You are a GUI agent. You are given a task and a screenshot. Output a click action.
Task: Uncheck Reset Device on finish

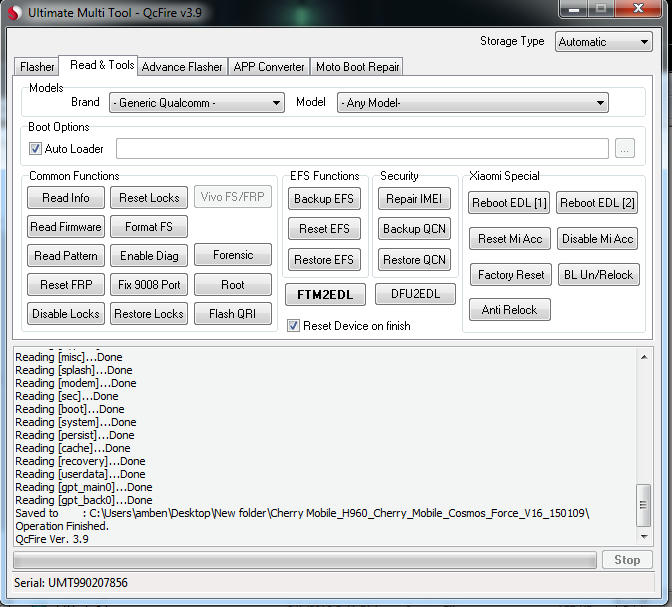293,326
